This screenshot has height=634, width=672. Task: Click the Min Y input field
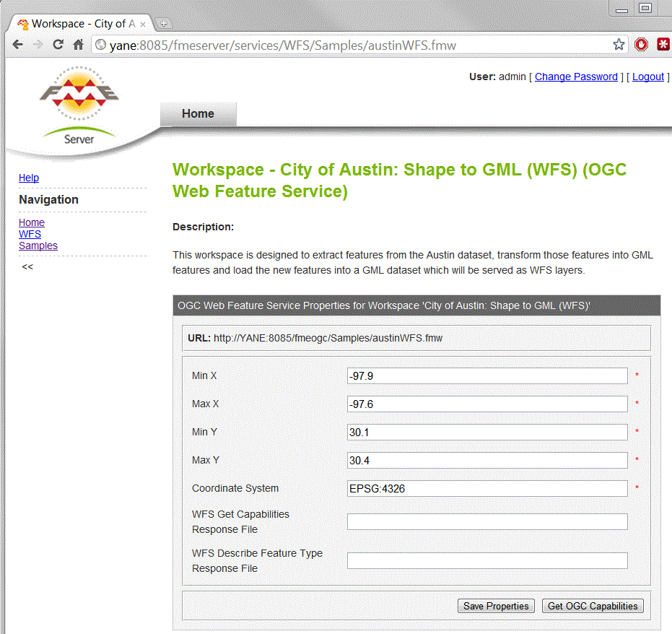[x=487, y=432]
